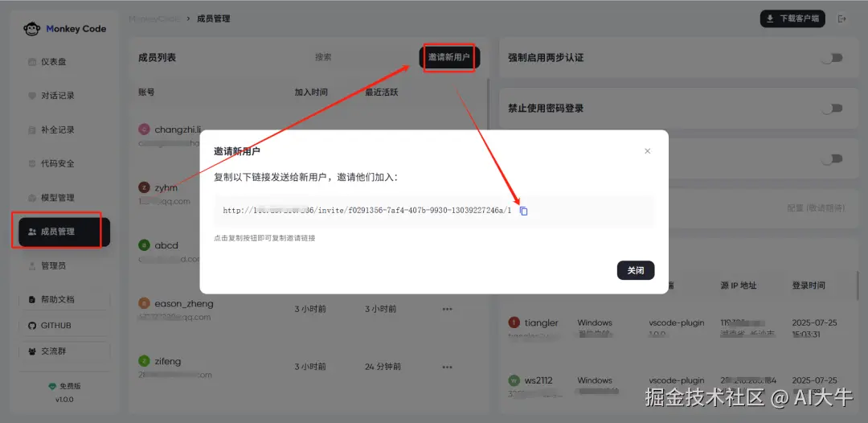Select member name eason_zheng
Screen dimensions: 868x423
coord(184,303)
